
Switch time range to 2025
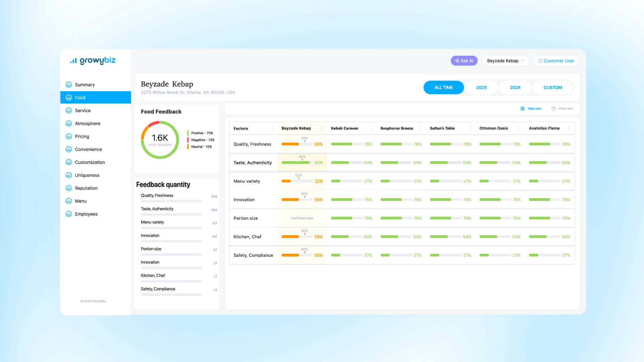tap(481, 87)
